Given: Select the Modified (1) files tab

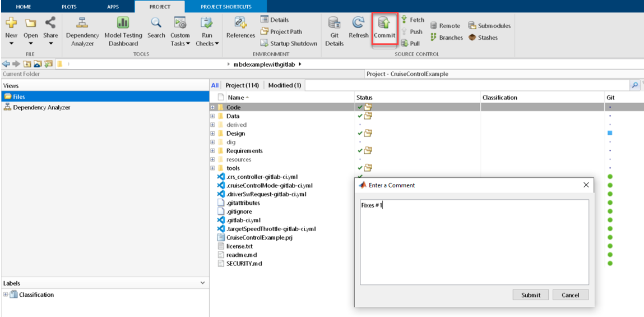Looking at the screenshot, I should 285,85.
